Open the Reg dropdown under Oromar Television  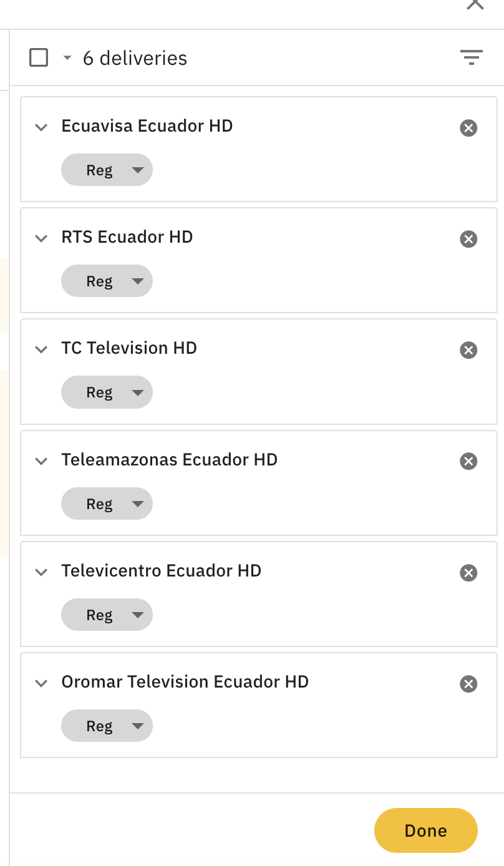coord(107,726)
